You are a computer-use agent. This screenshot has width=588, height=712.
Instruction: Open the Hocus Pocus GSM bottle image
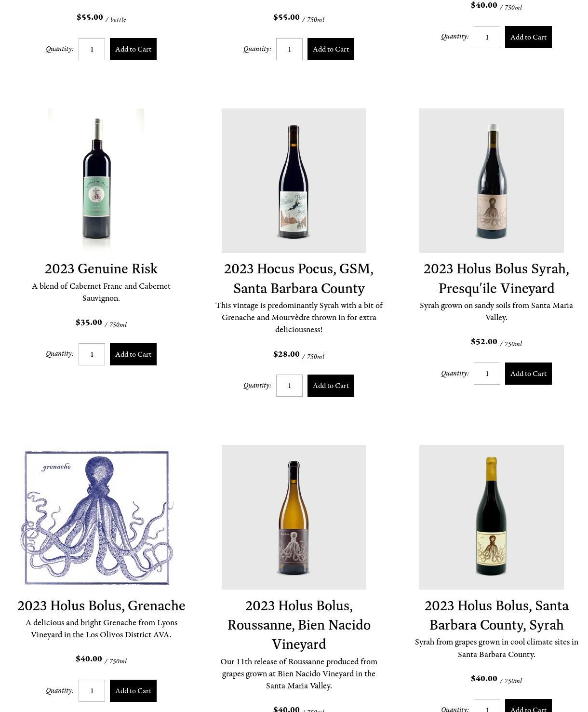[294, 180]
